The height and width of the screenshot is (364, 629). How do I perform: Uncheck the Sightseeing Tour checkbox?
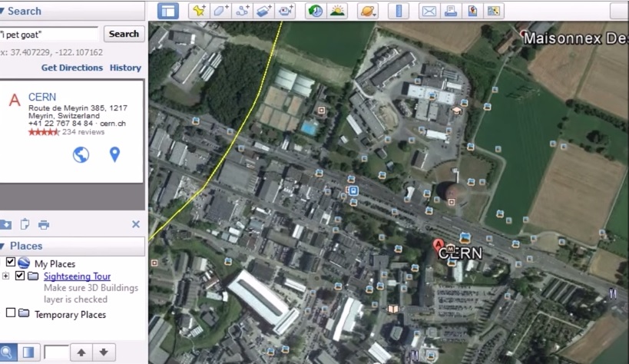click(x=20, y=276)
